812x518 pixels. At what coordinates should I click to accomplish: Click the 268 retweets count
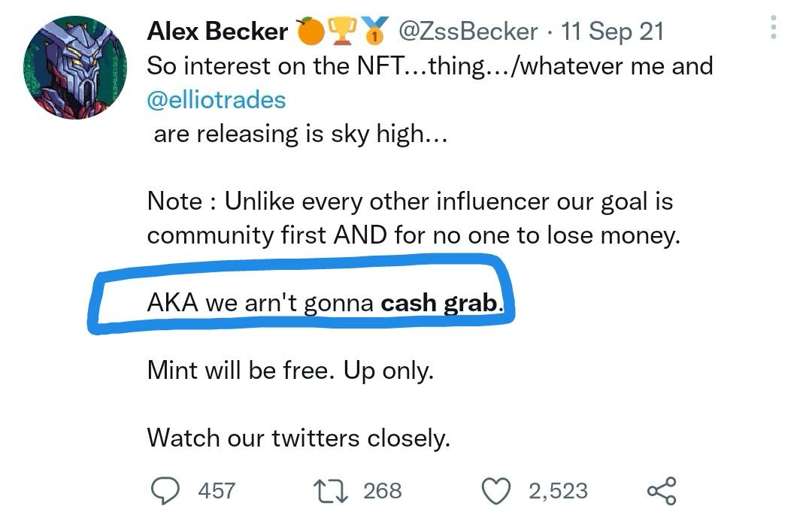point(382,491)
